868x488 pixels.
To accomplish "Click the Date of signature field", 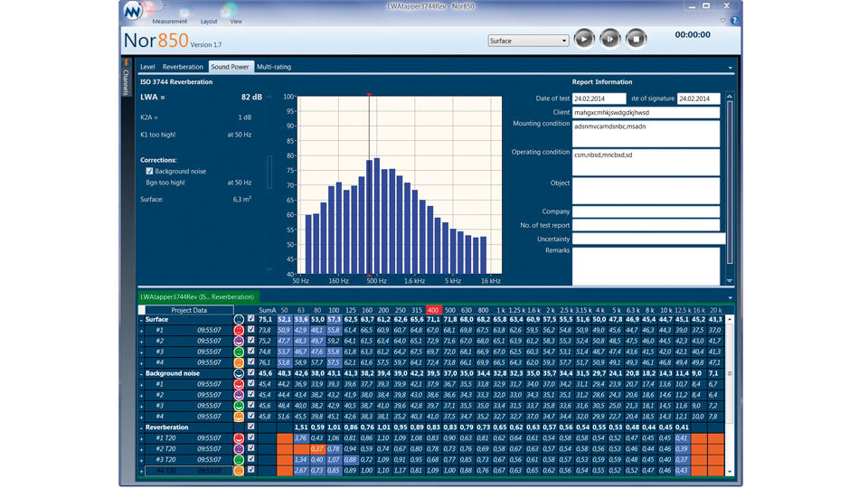I will pyautogui.click(x=699, y=99).
